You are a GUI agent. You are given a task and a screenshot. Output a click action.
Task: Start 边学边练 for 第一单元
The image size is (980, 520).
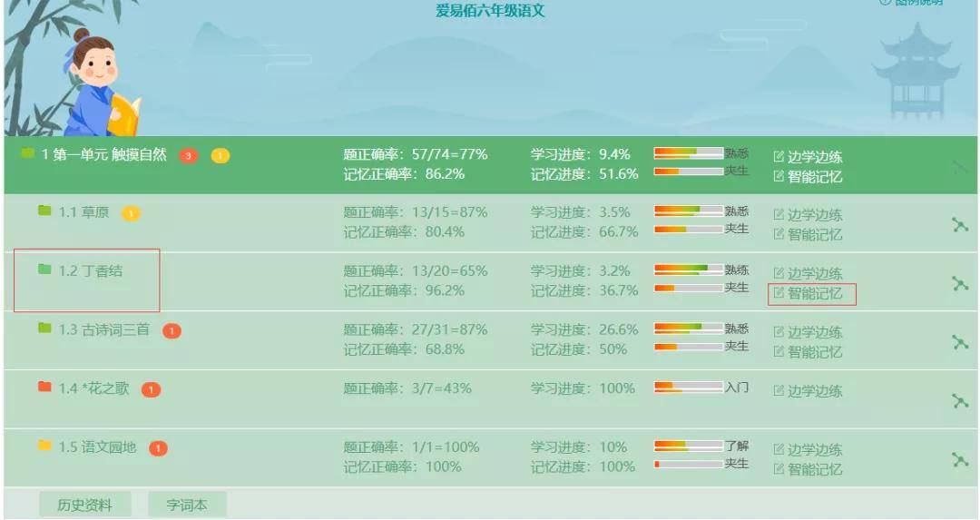click(x=808, y=156)
